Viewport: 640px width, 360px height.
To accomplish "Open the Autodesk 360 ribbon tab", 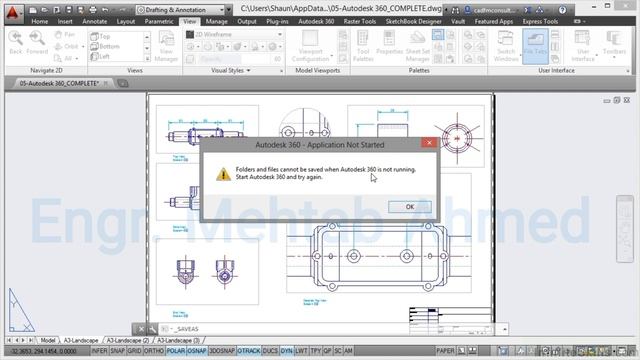I will click(x=316, y=21).
